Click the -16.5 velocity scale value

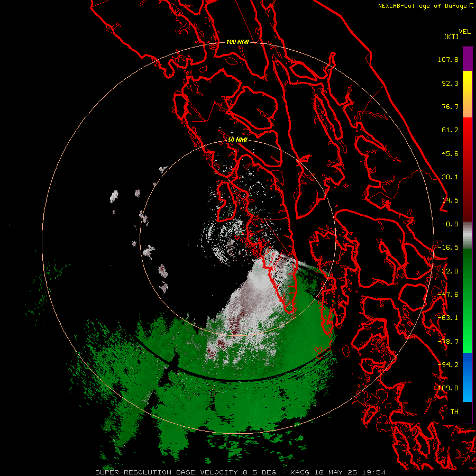(448, 248)
